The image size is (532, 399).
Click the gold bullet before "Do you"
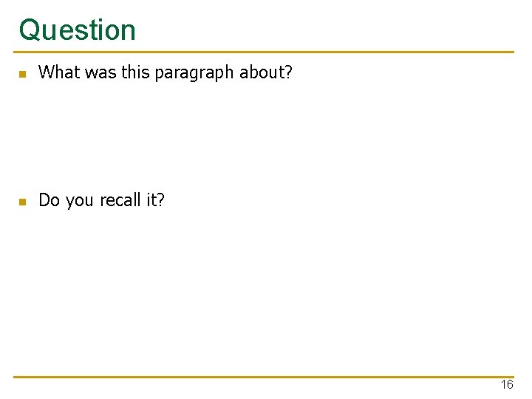(23, 202)
